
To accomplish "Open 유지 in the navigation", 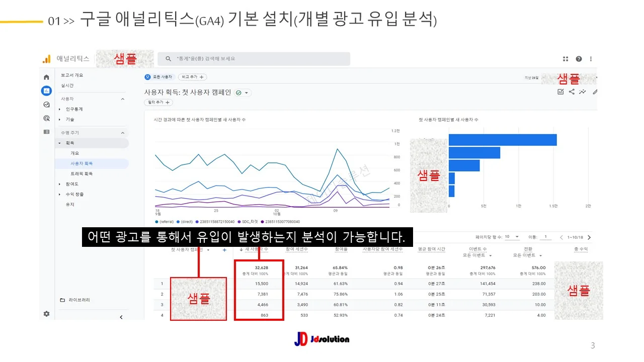I will pyautogui.click(x=70, y=205).
